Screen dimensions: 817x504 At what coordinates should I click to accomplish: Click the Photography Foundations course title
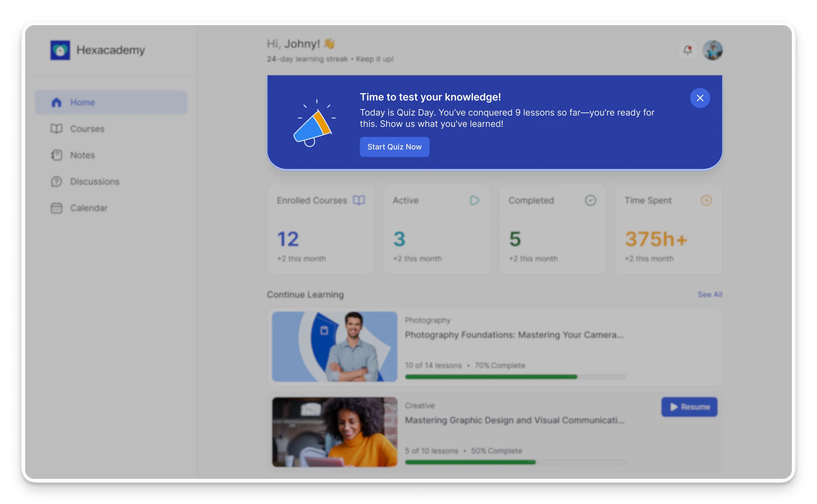coord(514,335)
